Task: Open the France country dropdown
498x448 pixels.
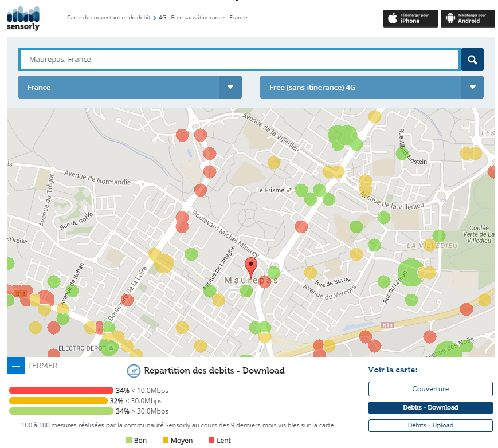Action: [130, 87]
